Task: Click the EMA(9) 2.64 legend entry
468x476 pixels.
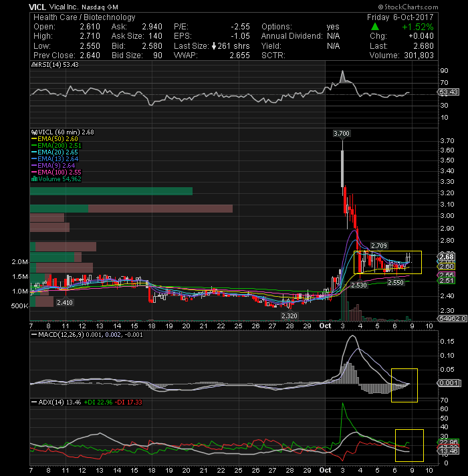Action: coord(56,166)
